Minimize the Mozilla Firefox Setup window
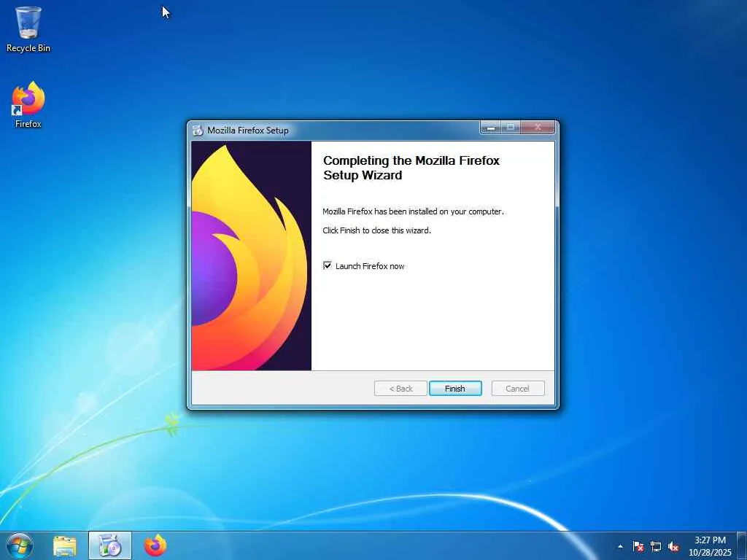 click(x=491, y=127)
